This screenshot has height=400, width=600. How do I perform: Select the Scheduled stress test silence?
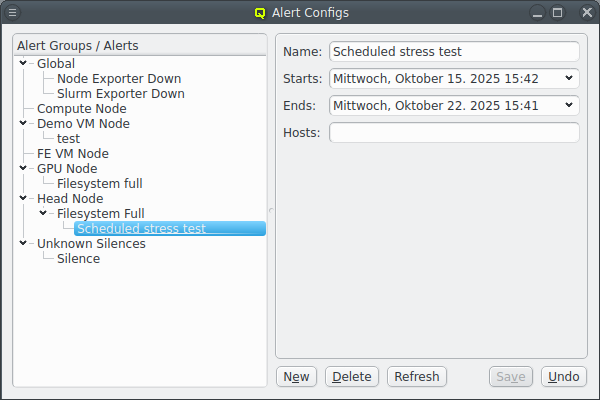pos(170,228)
